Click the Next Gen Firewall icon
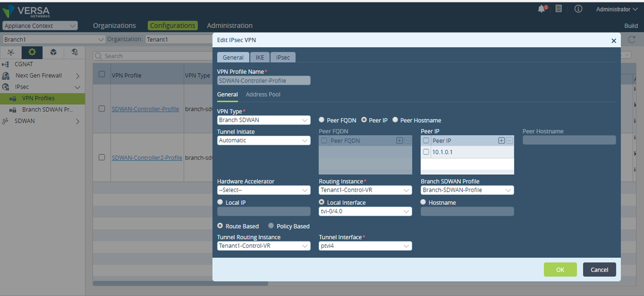 point(6,76)
